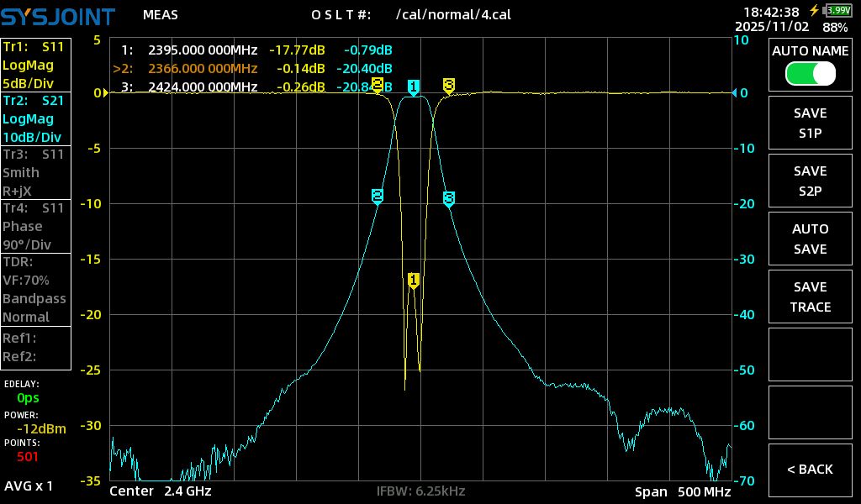Screen dimensions: 861x504
Task: Select Tr1 S11 LogMag trace
Action: pyautogui.click(x=36, y=65)
